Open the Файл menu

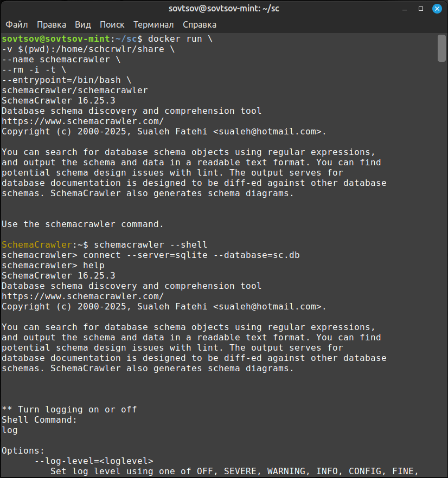coord(17,25)
